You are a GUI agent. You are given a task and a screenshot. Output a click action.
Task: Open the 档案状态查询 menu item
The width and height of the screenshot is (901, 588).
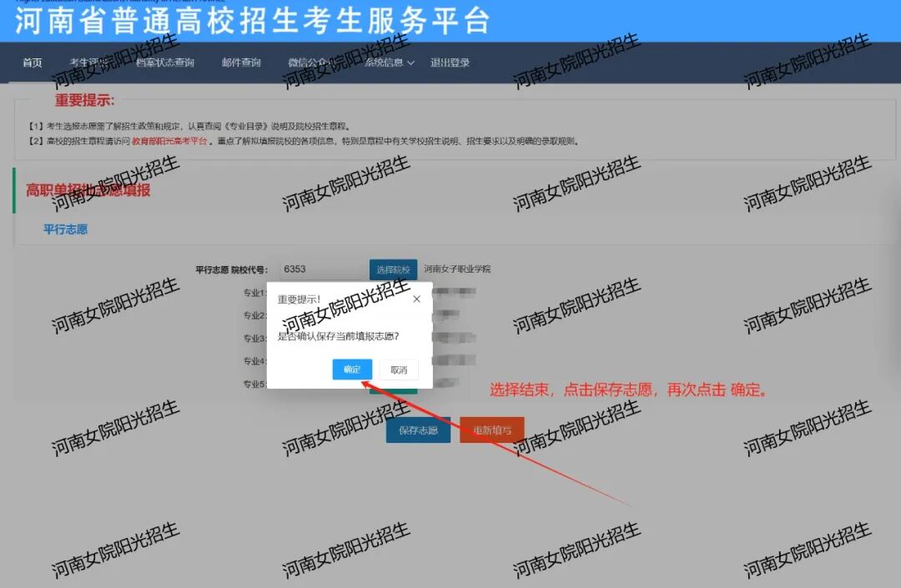pos(165,63)
